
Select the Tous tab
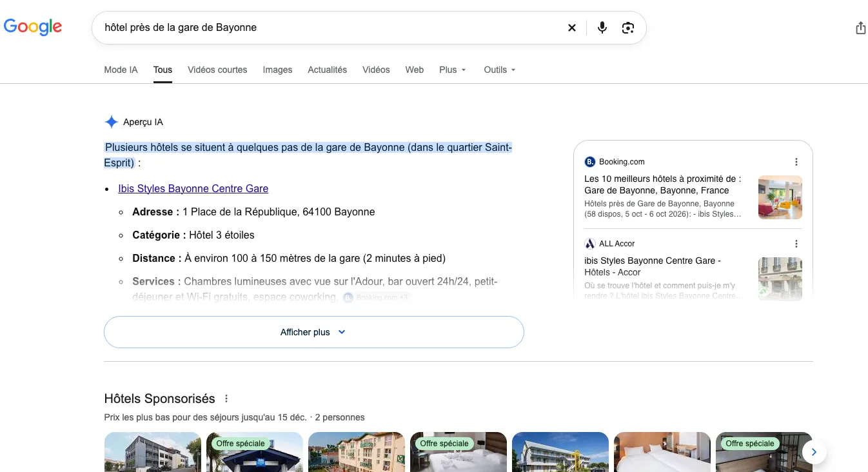(163, 70)
